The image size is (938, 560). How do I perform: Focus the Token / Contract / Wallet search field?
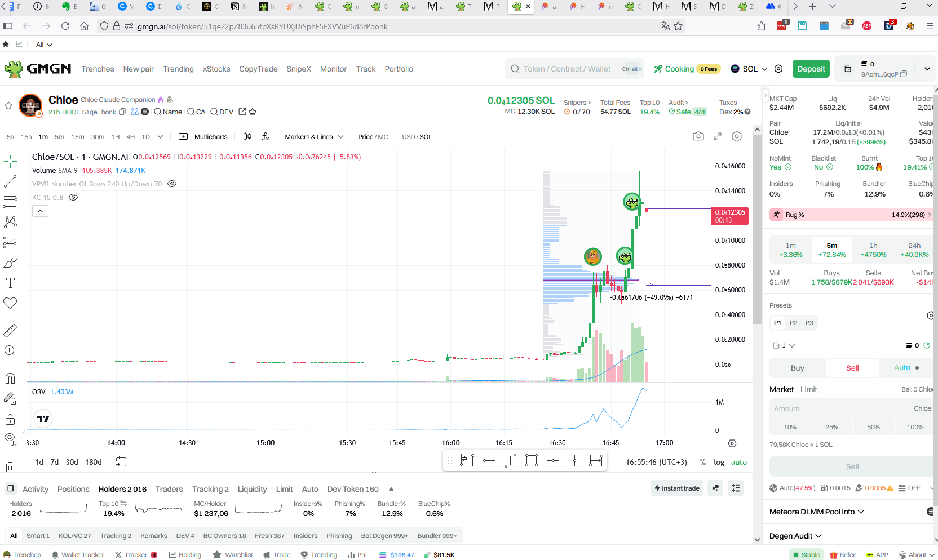pyautogui.click(x=575, y=69)
